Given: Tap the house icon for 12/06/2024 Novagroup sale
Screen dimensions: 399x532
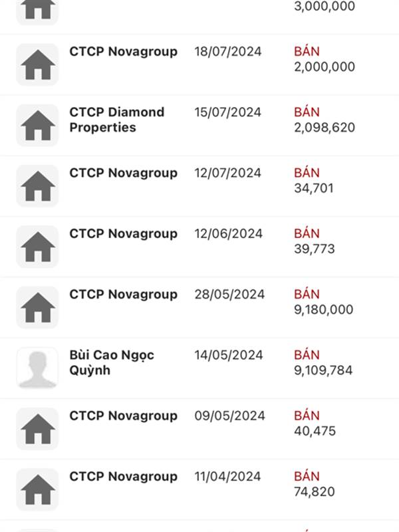Looking at the screenshot, I should click(37, 247).
